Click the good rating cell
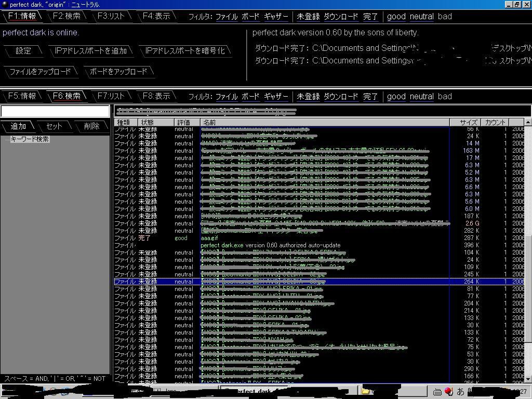The height and width of the screenshot is (399, 532). click(181, 238)
